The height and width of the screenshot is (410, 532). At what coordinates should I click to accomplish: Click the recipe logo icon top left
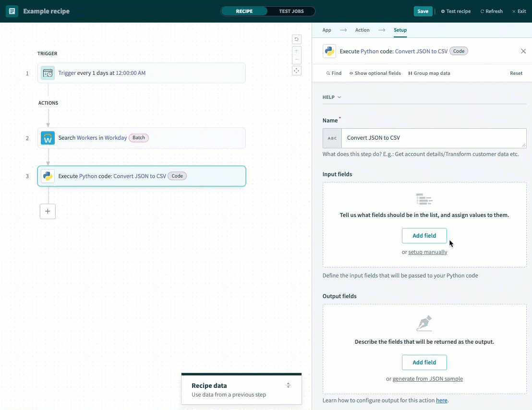[x=12, y=11]
